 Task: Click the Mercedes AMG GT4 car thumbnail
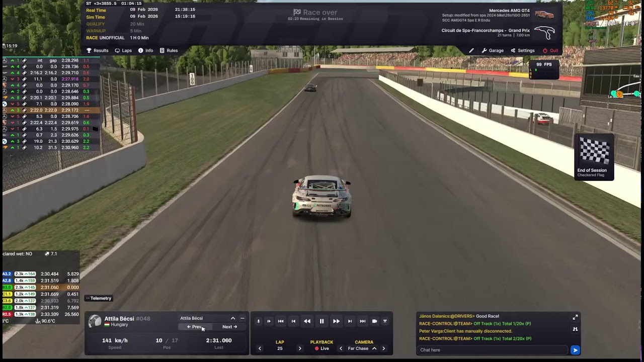[544, 15]
